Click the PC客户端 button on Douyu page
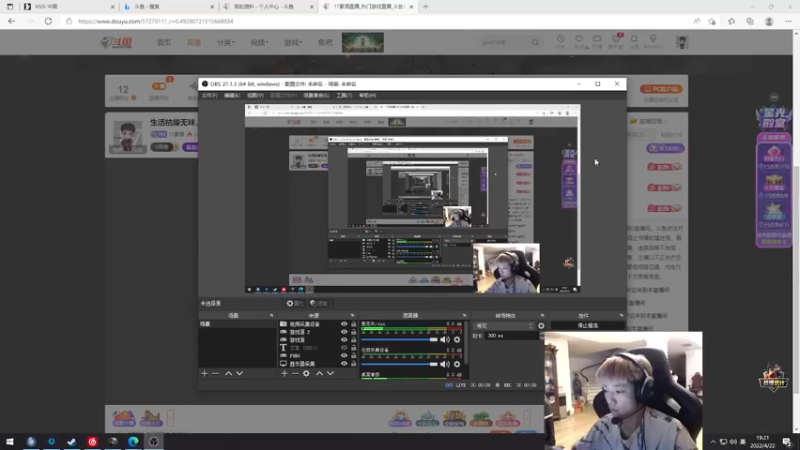Image resolution: width=800 pixels, height=450 pixels. tap(661, 89)
